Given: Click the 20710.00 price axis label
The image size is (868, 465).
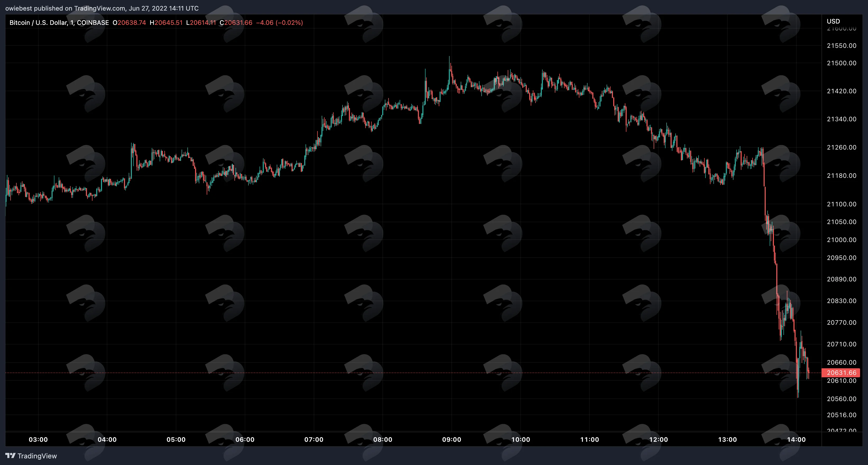Looking at the screenshot, I should (841, 344).
